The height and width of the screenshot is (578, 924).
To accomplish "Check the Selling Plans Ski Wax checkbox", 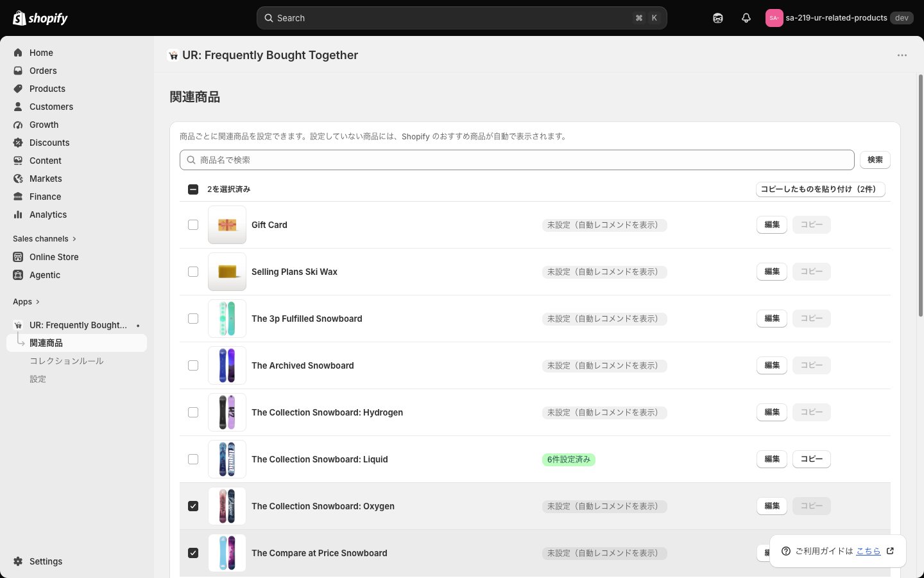I will [x=193, y=272].
